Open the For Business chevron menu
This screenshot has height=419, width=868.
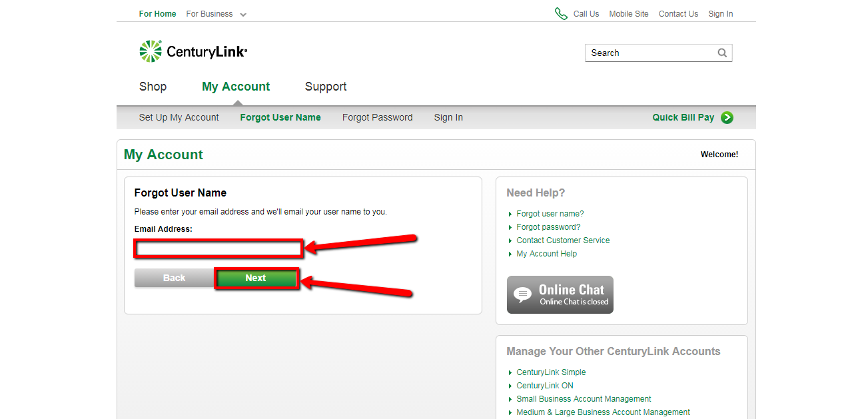click(x=243, y=13)
